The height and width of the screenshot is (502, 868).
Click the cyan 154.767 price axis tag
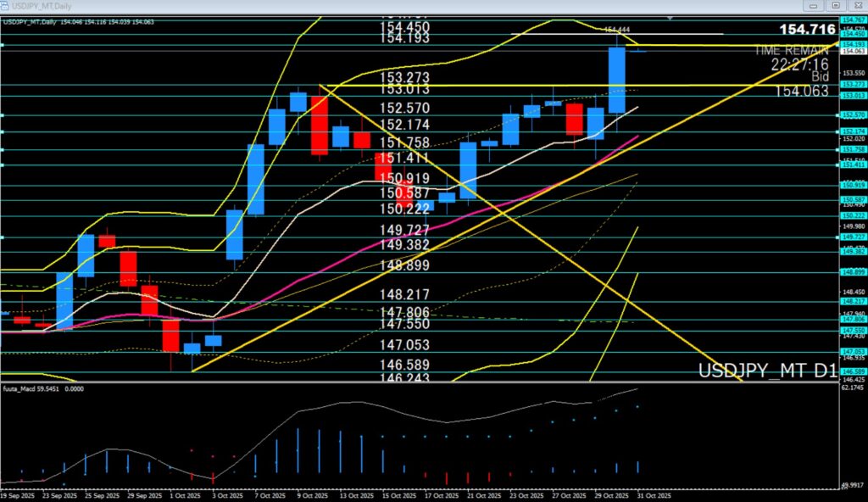tap(851, 20)
